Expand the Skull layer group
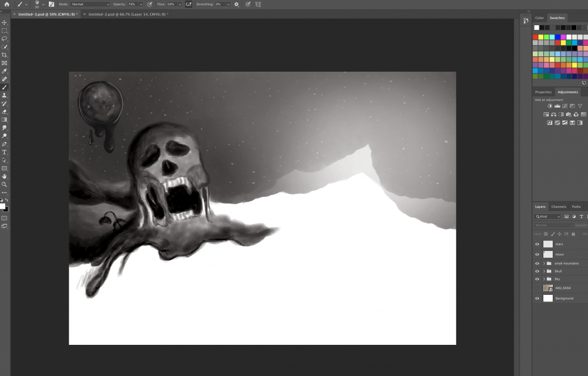 [x=543, y=271]
